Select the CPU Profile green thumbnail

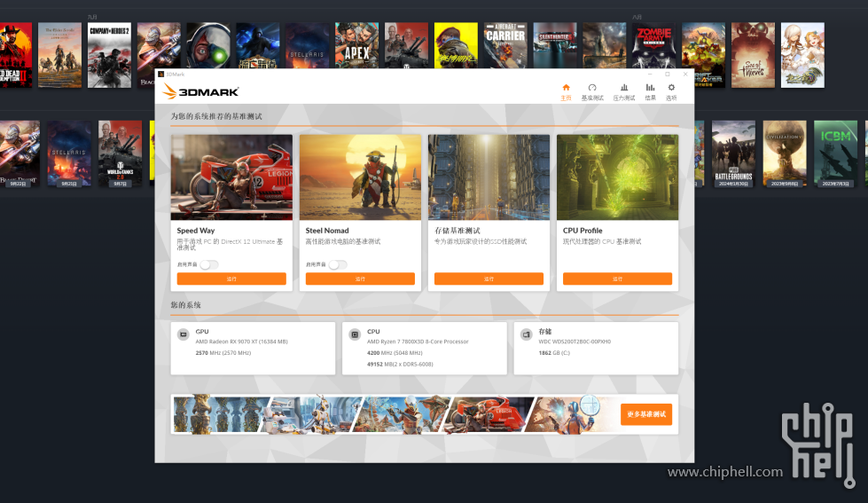pos(617,177)
